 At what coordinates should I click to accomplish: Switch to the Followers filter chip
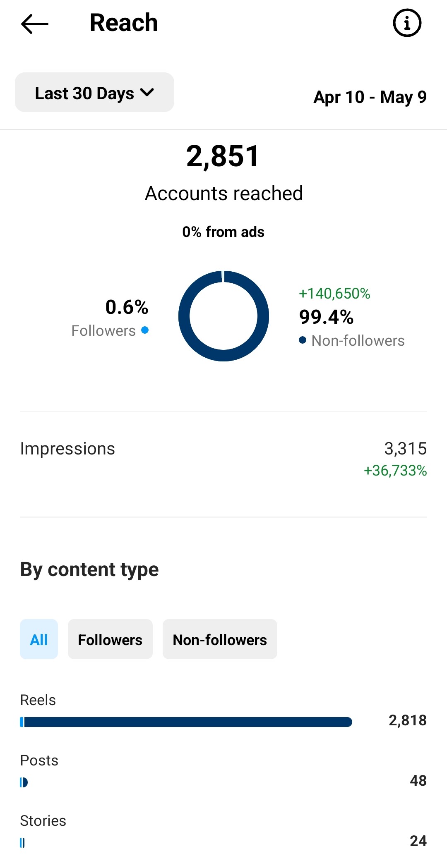coord(110,639)
